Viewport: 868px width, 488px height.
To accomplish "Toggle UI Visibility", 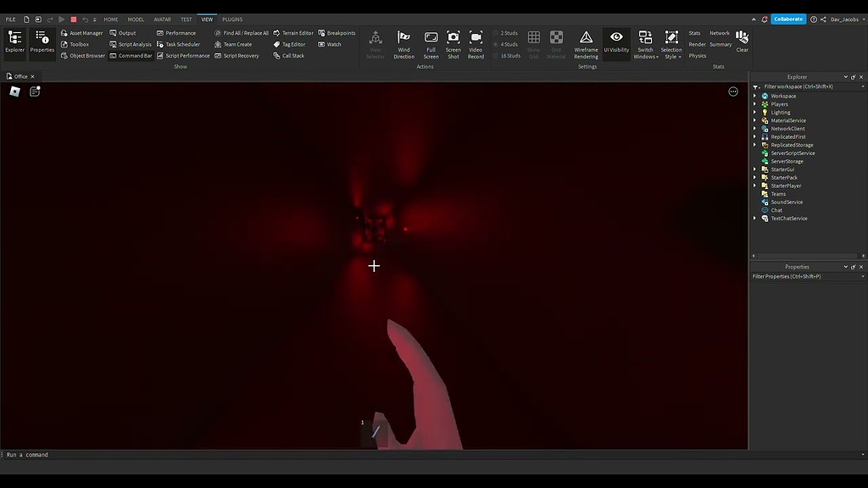I will click(616, 41).
